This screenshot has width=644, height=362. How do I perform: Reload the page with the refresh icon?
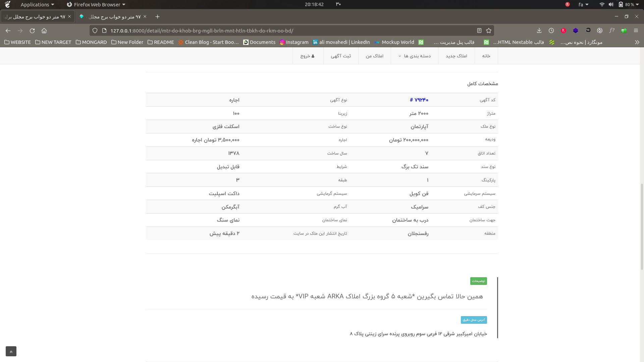point(32,31)
